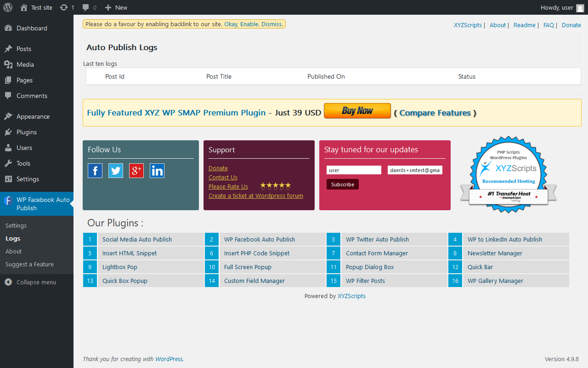Click the Comments speech bubble sidebar icon
588x368 pixels.
click(8, 96)
